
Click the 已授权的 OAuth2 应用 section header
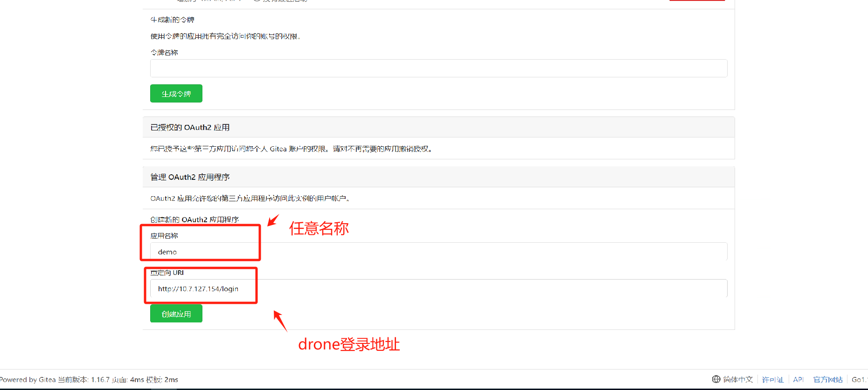point(190,127)
